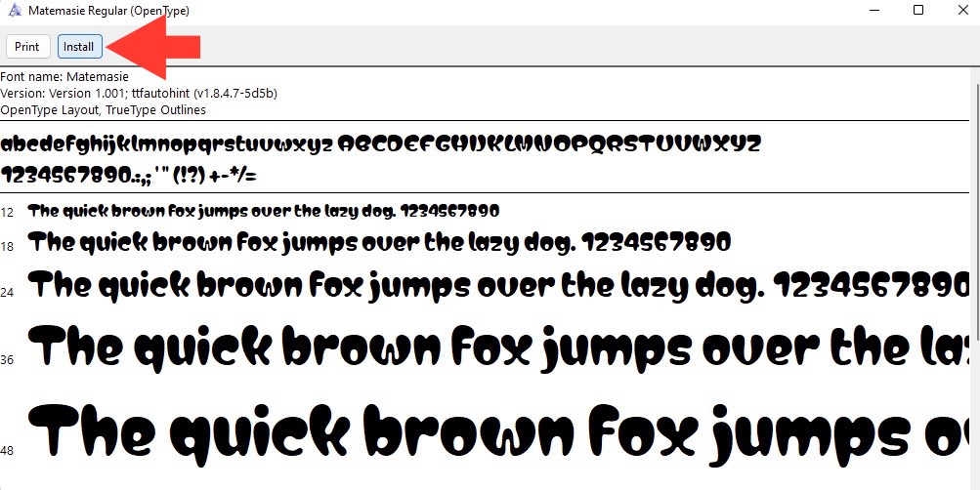Click the size 36 label

click(x=8, y=359)
